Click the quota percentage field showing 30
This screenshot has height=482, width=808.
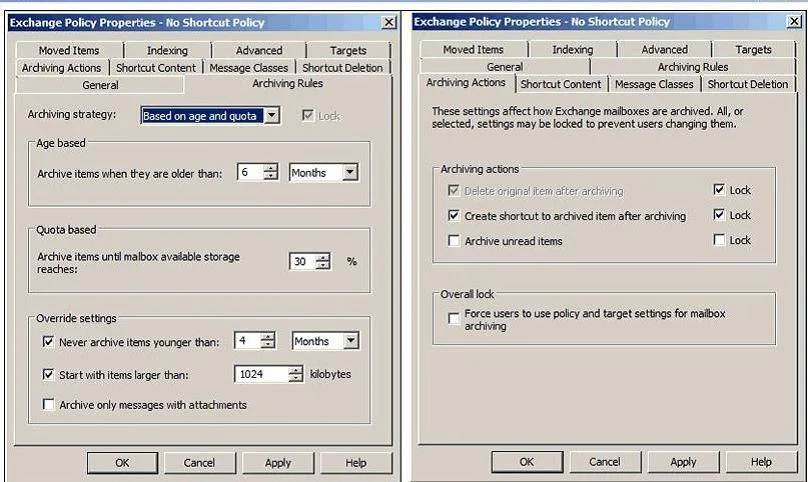coord(302,261)
